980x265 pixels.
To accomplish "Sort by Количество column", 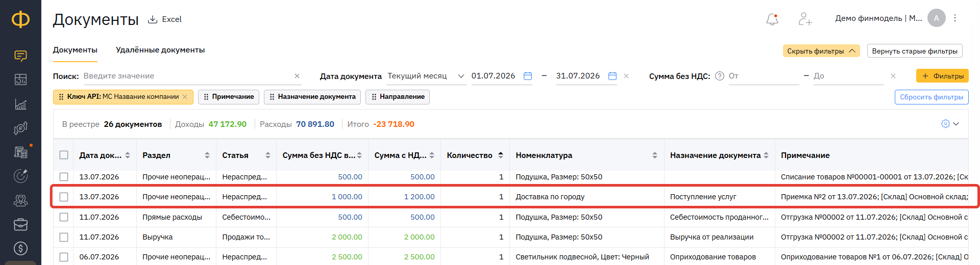I will point(501,155).
